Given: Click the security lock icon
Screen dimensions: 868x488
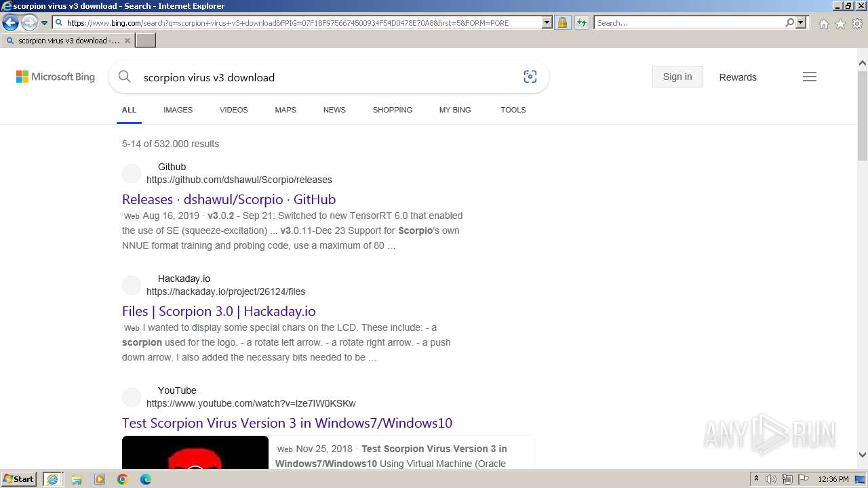Looking at the screenshot, I should coord(562,23).
